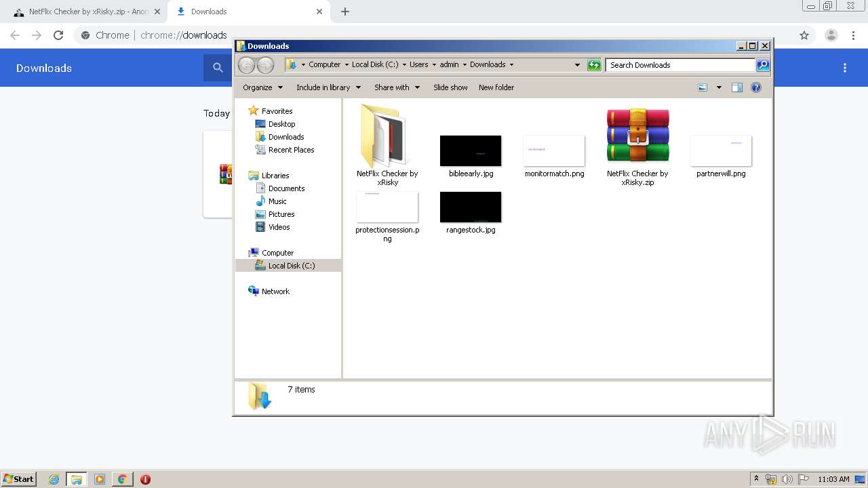Open a new Chrome tab

pos(344,12)
